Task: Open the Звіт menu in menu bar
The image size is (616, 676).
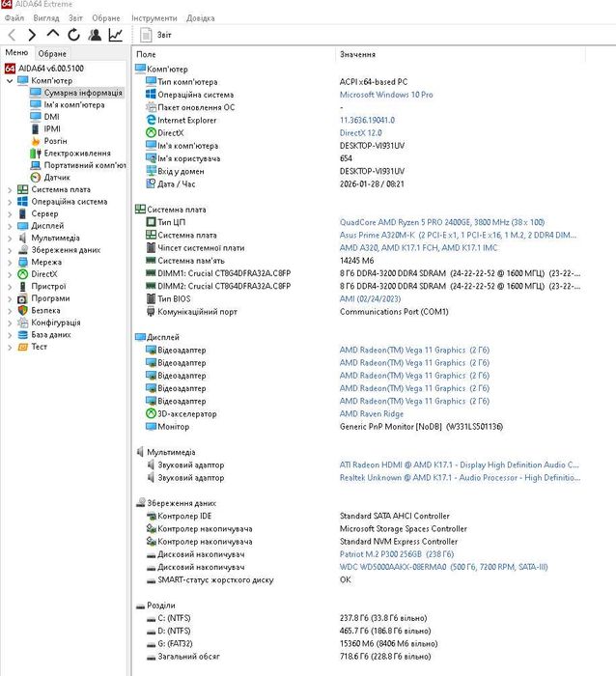Action: 75,18
